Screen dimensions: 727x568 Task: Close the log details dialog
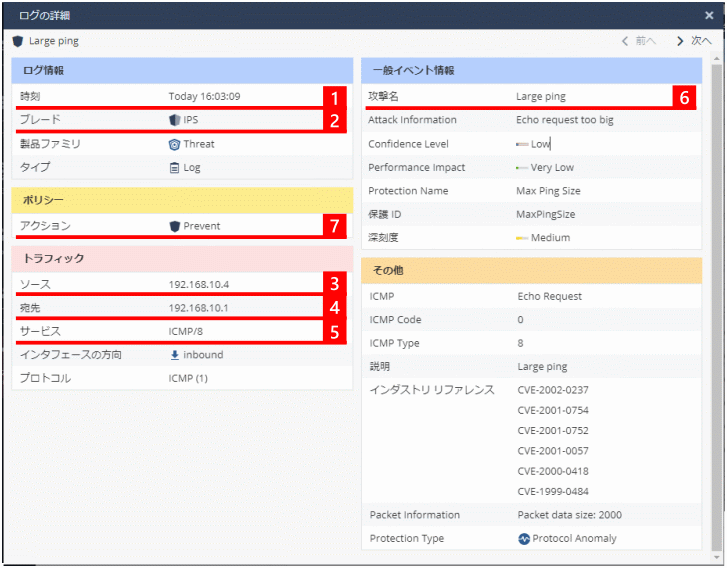709,15
